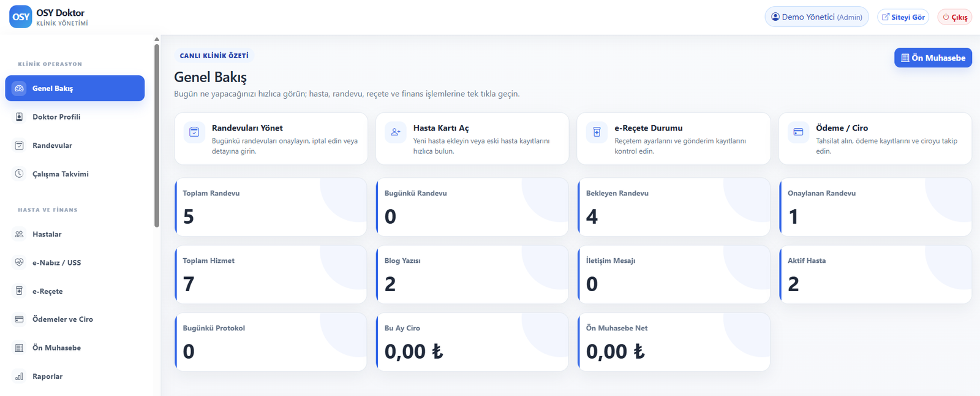Click the Çalışma Takvimi clock icon

tap(20, 174)
